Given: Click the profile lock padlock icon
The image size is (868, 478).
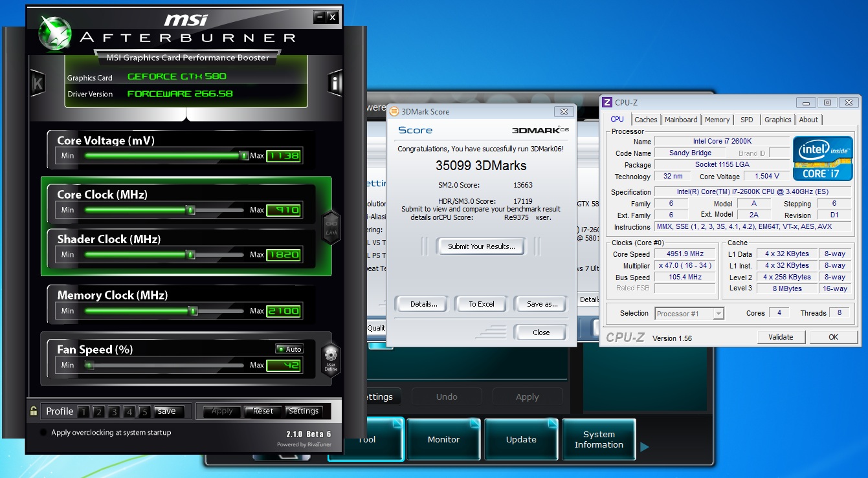Looking at the screenshot, I should (34, 411).
